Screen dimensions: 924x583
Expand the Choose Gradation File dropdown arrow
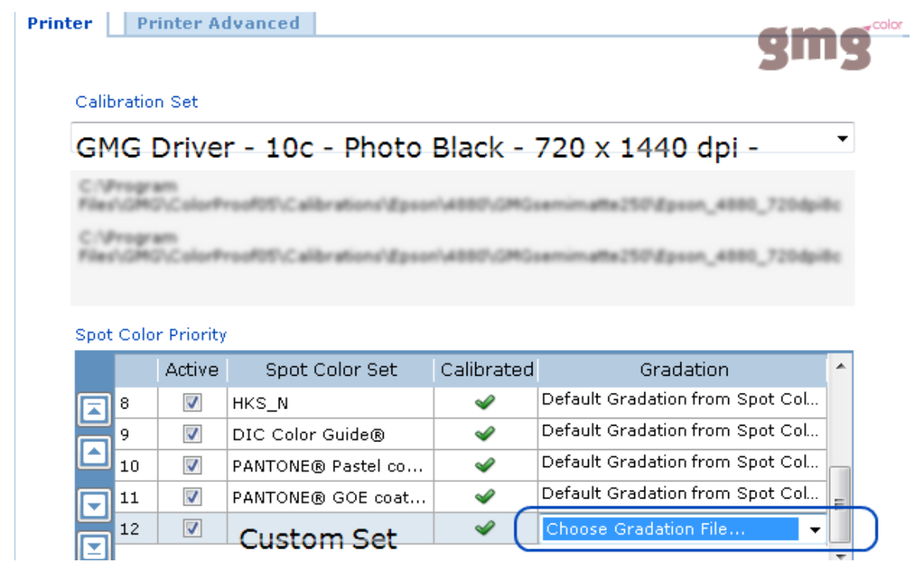[x=815, y=530]
